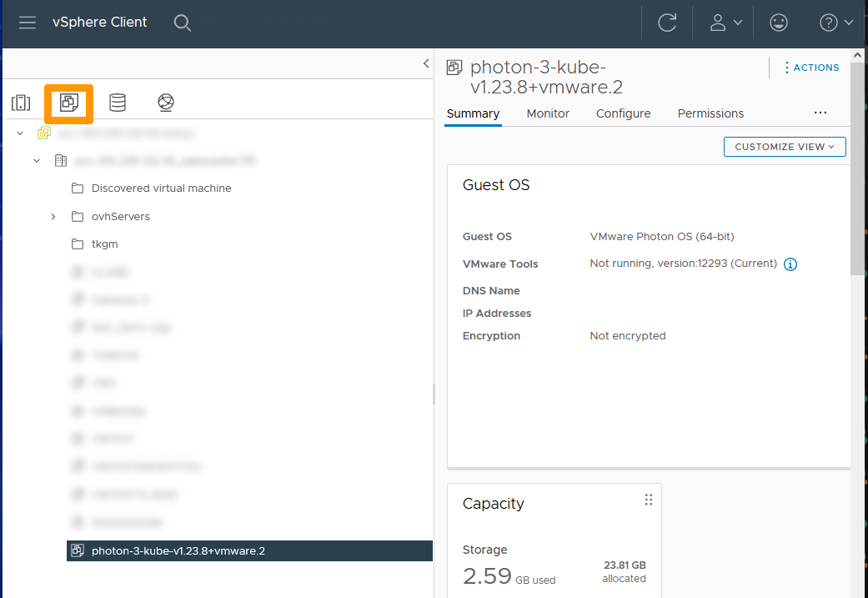The height and width of the screenshot is (598, 868).
Task: Click the smiley feedback icon
Action: coord(778,23)
